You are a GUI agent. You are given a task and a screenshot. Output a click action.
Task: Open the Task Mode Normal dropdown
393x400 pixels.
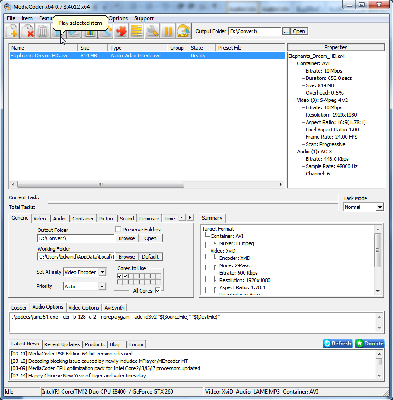(379, 207)
